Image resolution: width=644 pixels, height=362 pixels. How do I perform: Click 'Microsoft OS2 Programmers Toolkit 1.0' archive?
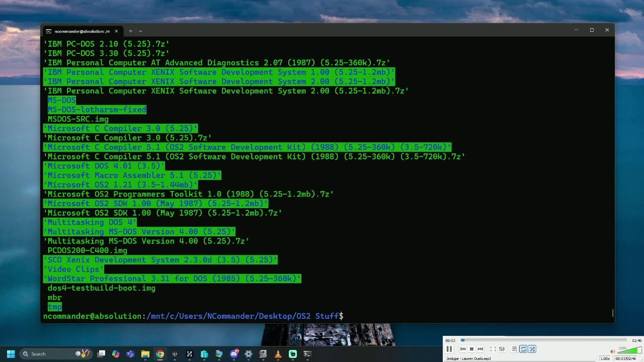189,194
